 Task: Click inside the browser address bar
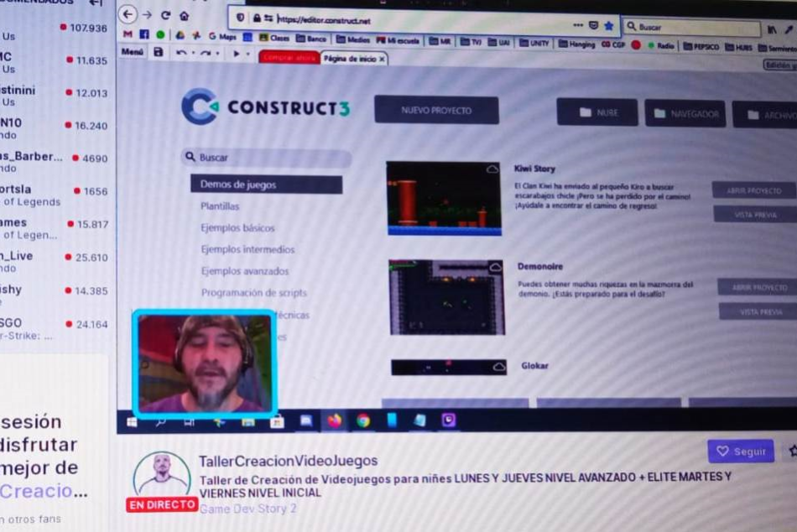378,15
